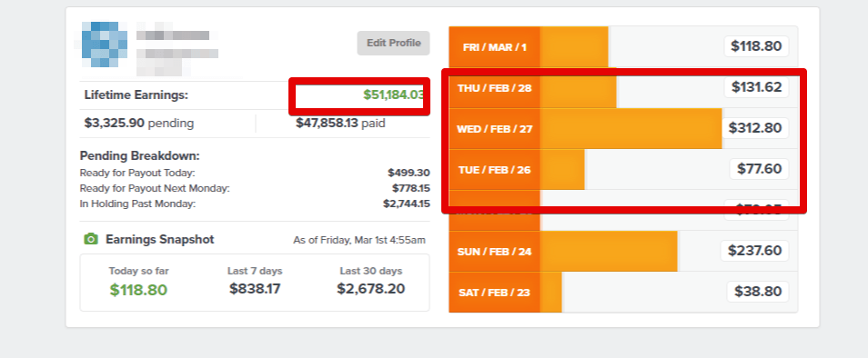The image size is (868, 358).
Task: Click the Lifetime Earnings amount $51,184.03
Action: tap(393, 95)
